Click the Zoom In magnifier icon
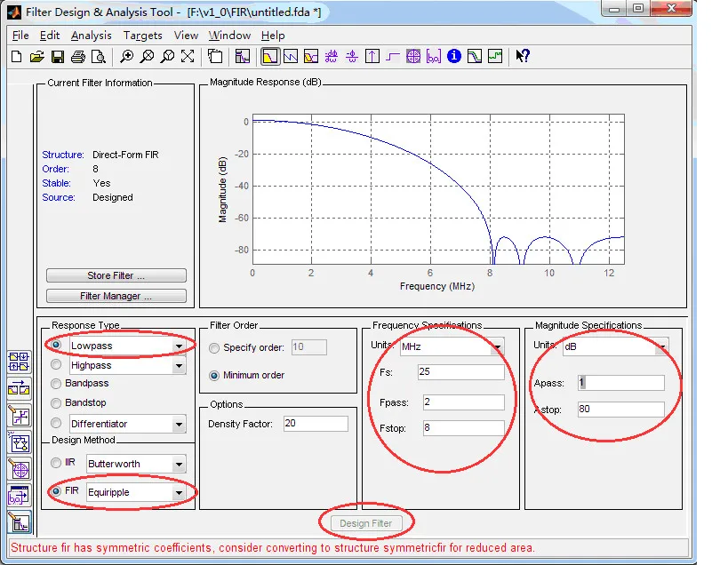The height and width of the screenshot is (565, 728). (126, 57)
